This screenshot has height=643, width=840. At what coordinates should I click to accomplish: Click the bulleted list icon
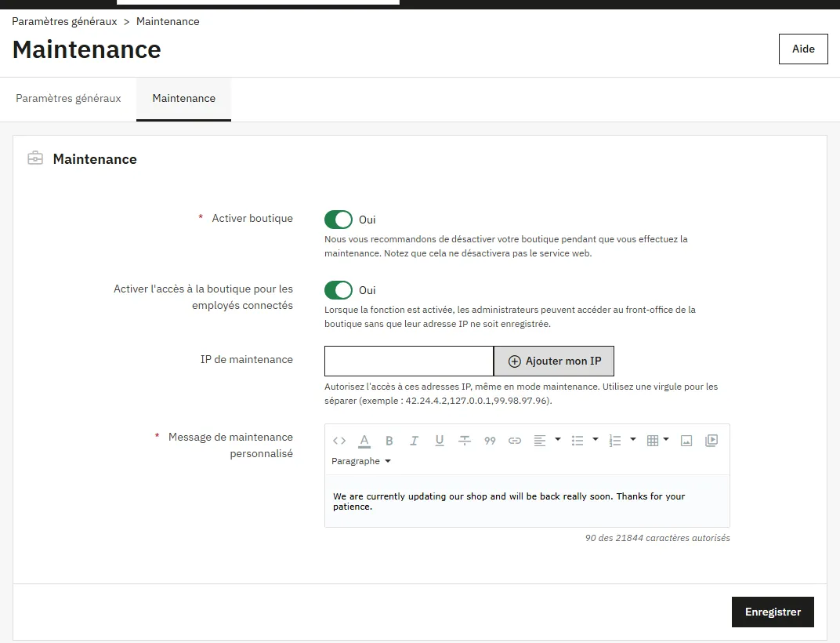pyautogui.click(x=577, y=441)
